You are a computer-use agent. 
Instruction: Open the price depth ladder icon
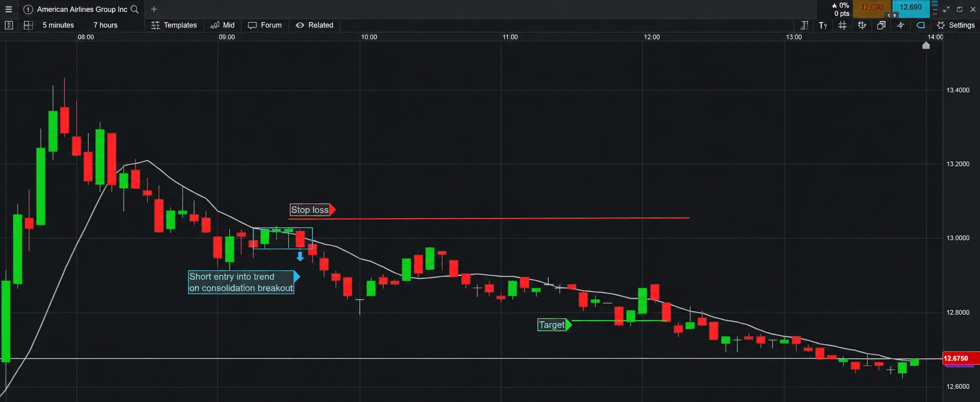[934, 8]
